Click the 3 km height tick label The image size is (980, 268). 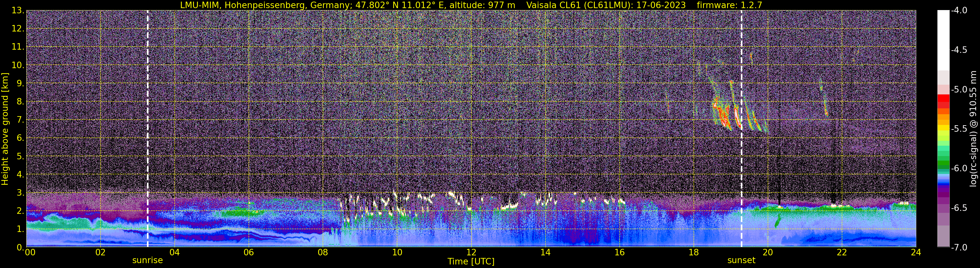pos(20,192)
